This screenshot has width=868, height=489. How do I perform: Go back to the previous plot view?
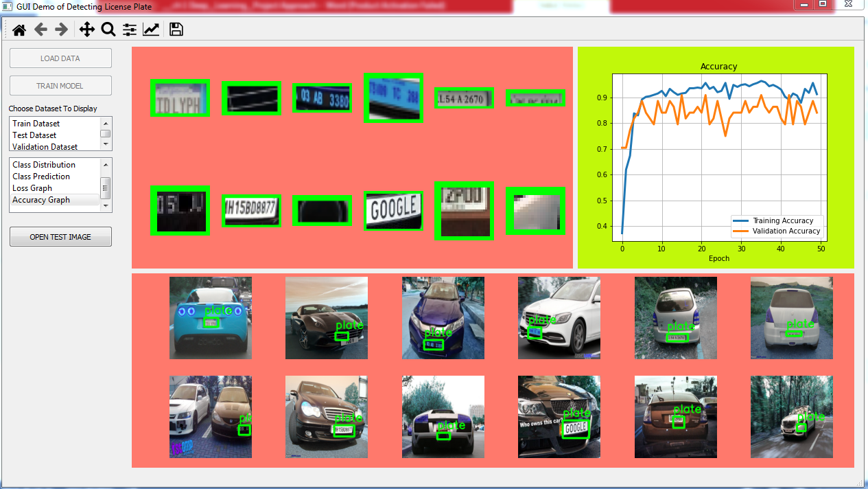click(40, 30)
